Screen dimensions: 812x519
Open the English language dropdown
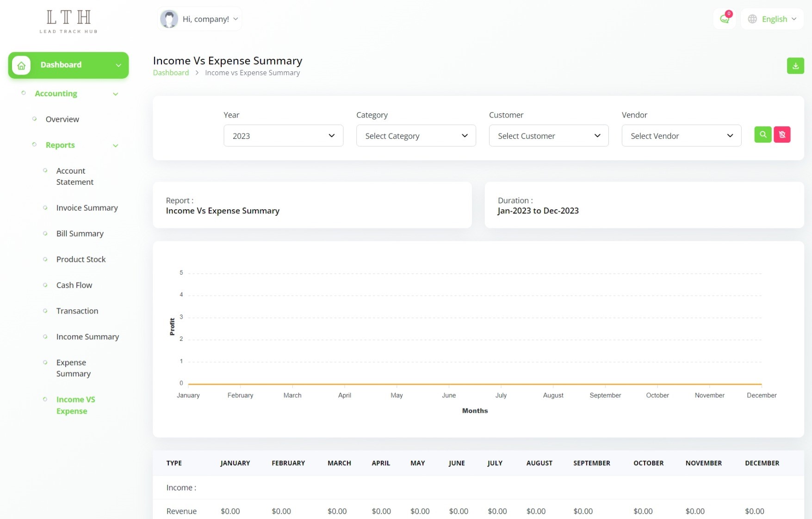click(772, 19)
